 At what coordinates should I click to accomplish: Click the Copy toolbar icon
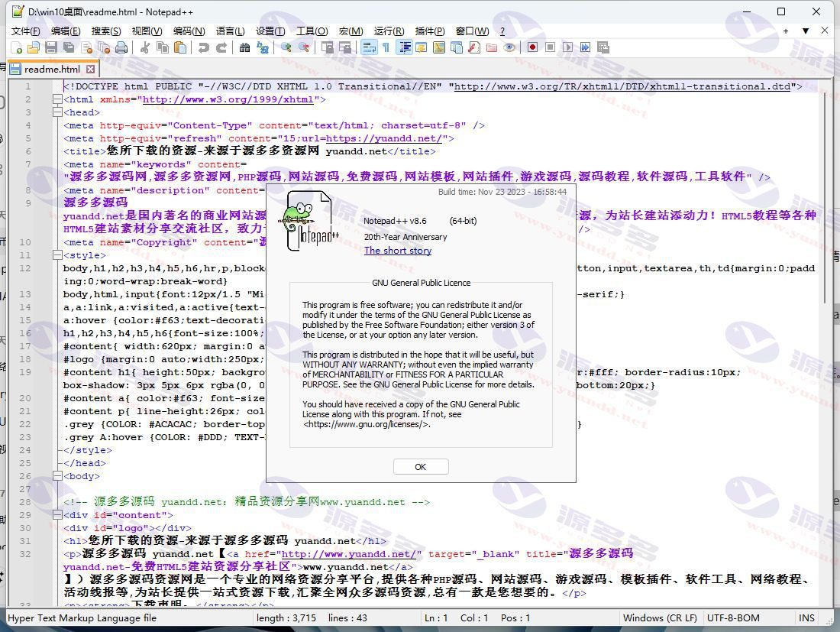(163, 47)
